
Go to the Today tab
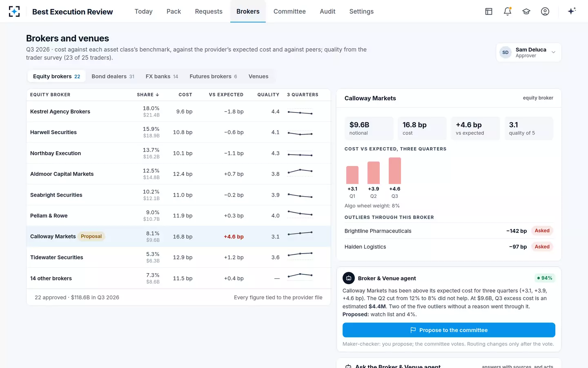point(144,11)
